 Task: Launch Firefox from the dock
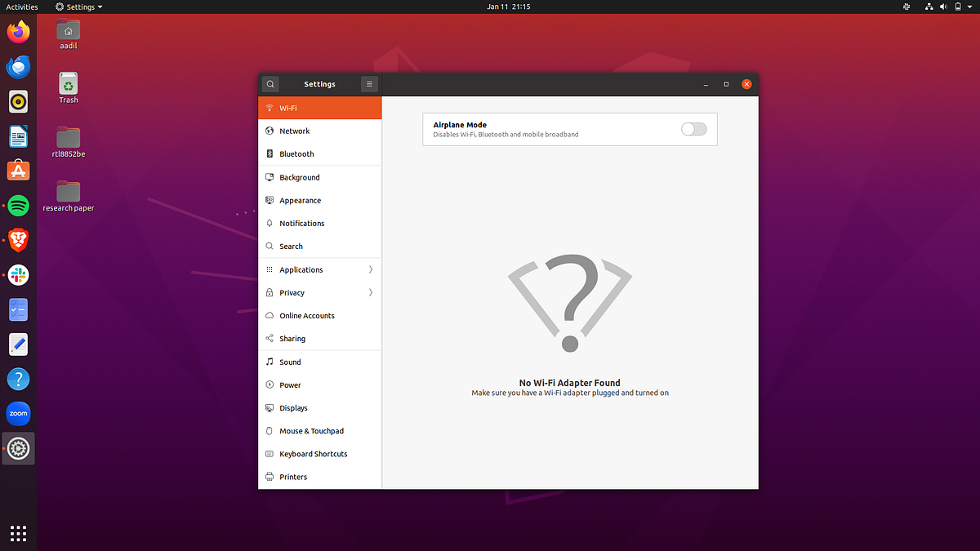pyautogui.click(x=18, y=33)
